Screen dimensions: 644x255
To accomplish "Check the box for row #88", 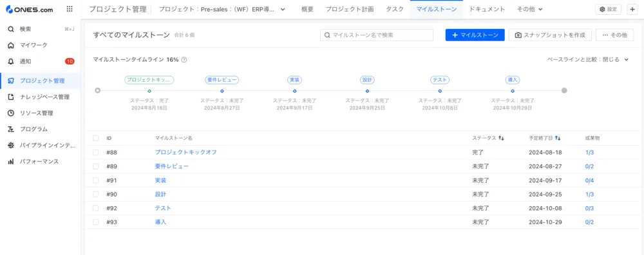I will tap(96, 153).
